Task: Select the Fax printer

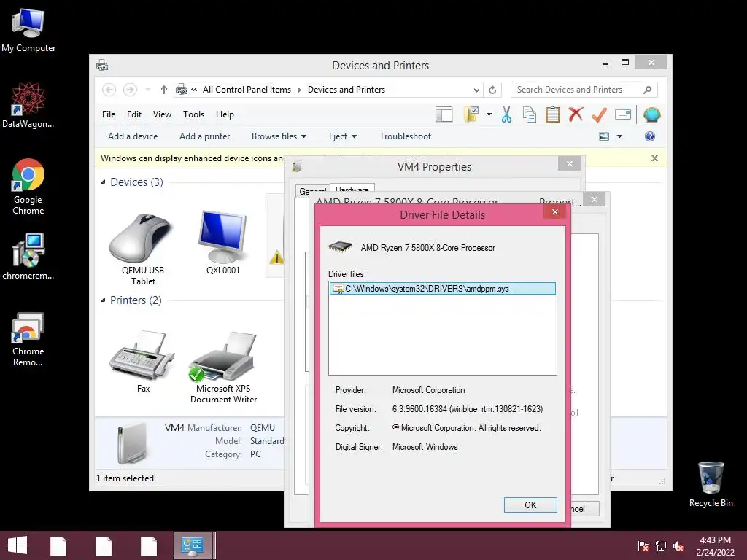Action: 143,362
